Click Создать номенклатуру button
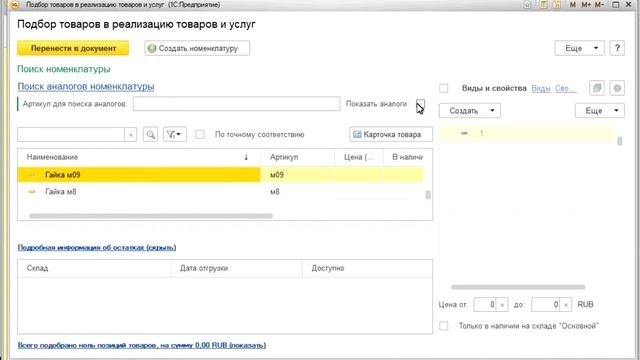640x360 pixels. [197, 48]
